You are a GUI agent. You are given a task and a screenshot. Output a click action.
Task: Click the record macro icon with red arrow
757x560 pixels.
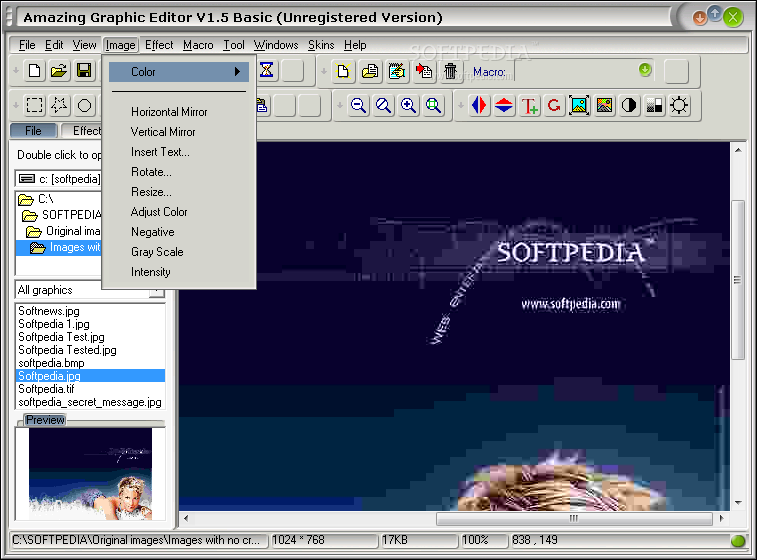coord(424,71)
